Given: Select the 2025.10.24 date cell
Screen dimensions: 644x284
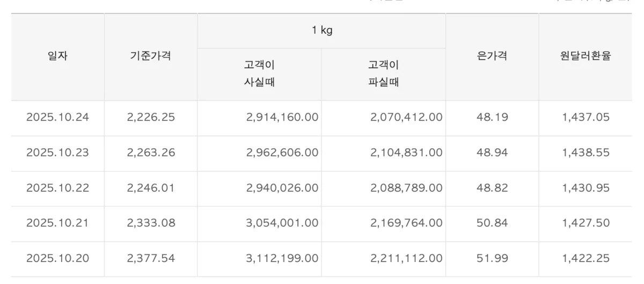Looking at the screenshot, I should pyautogui.click(x=57, y=118).
